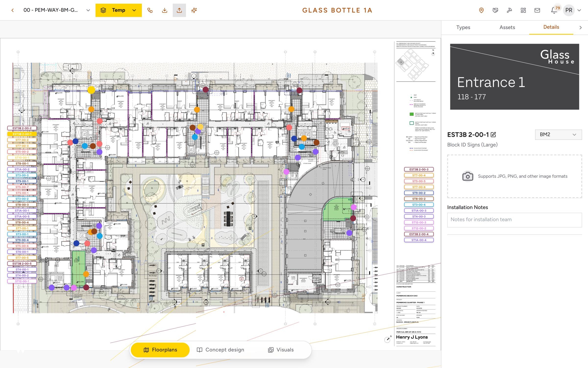Select the EST3B 2-00-5 label on left
Viewport: 588px width, 368px height.
[x=22, y=263]
